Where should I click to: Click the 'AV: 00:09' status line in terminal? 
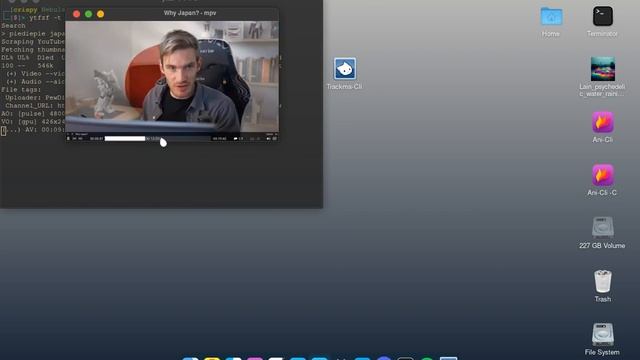[x=33, y=130]
